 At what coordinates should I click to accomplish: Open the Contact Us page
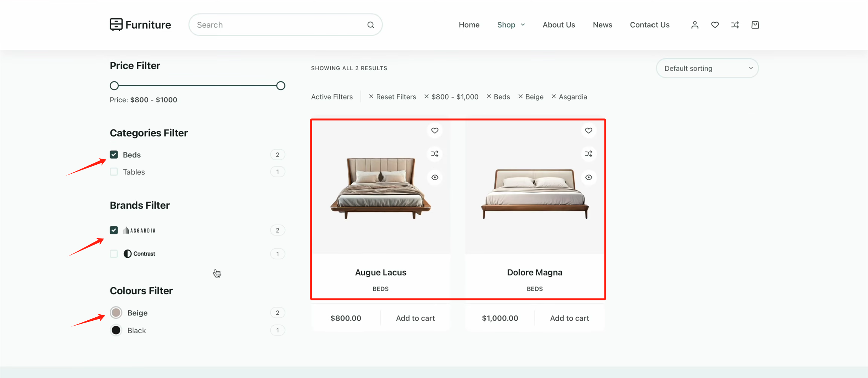[650, 25]
